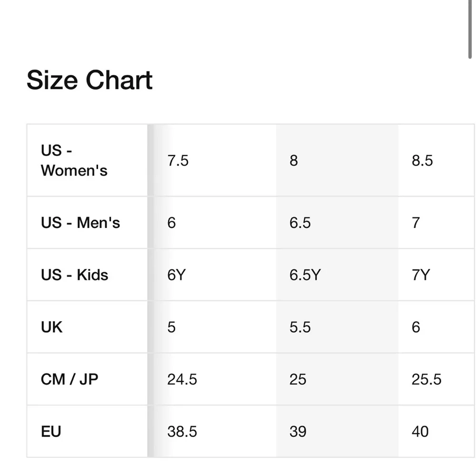Click the 25.5 CM / JP cell

tap(426, 379)
